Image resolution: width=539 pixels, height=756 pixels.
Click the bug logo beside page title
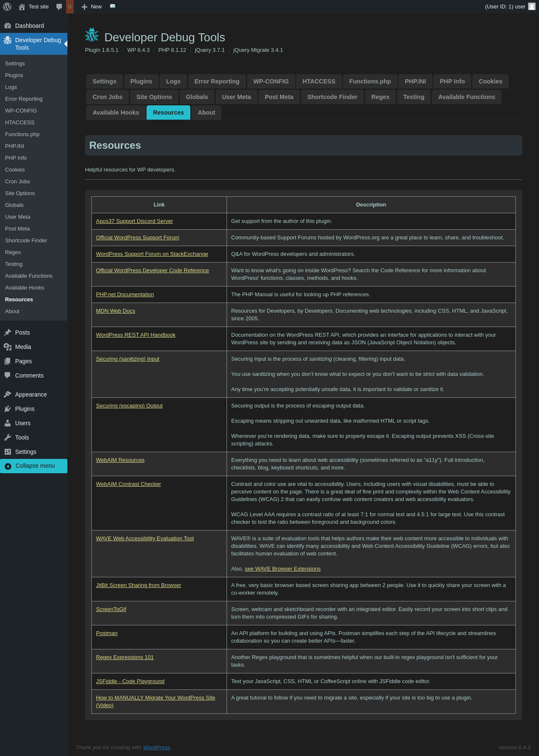[92, 35]
